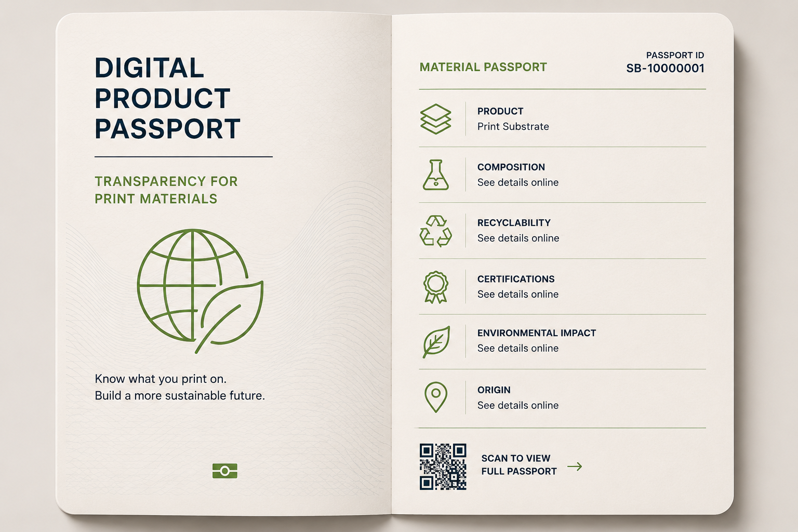Select the flask icon beside Composition
The width and height of the screenshot is (798, 532).
pos(435,175)
